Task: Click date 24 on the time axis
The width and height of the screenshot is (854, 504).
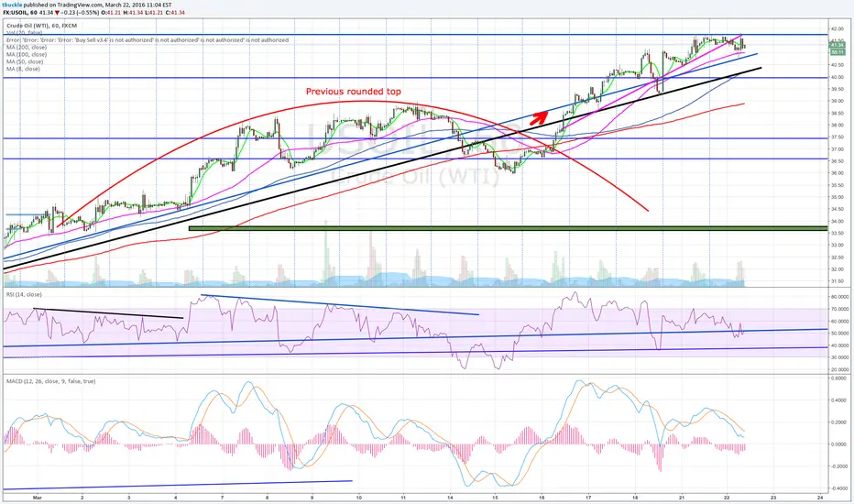Action: pos(820,497)
